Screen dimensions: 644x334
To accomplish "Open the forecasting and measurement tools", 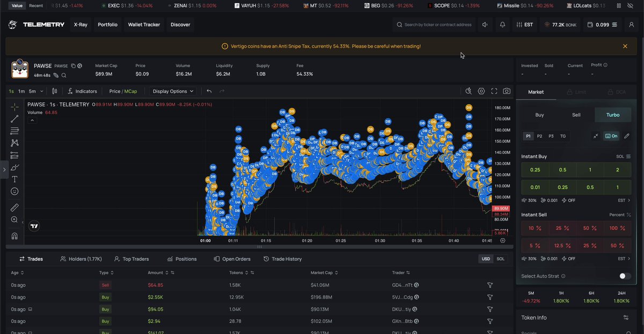I will tap(14, 155).
